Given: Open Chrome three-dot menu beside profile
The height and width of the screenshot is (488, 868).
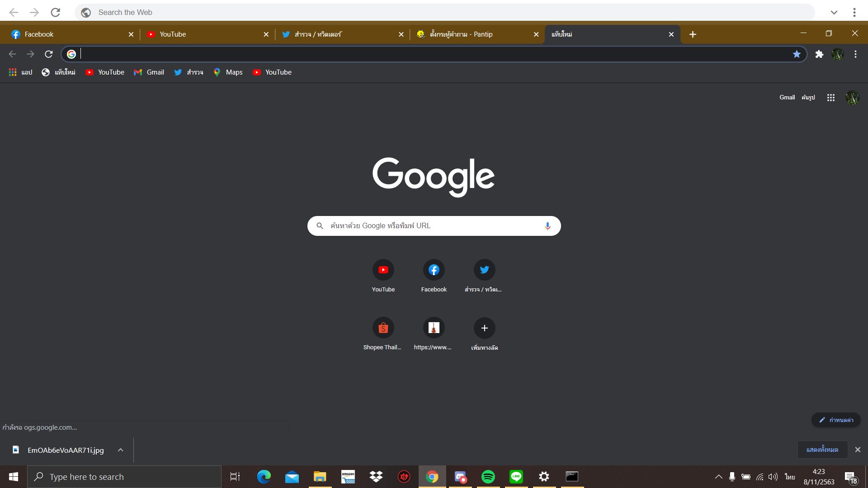Looking at the screenshot, I should coord(855,54).
